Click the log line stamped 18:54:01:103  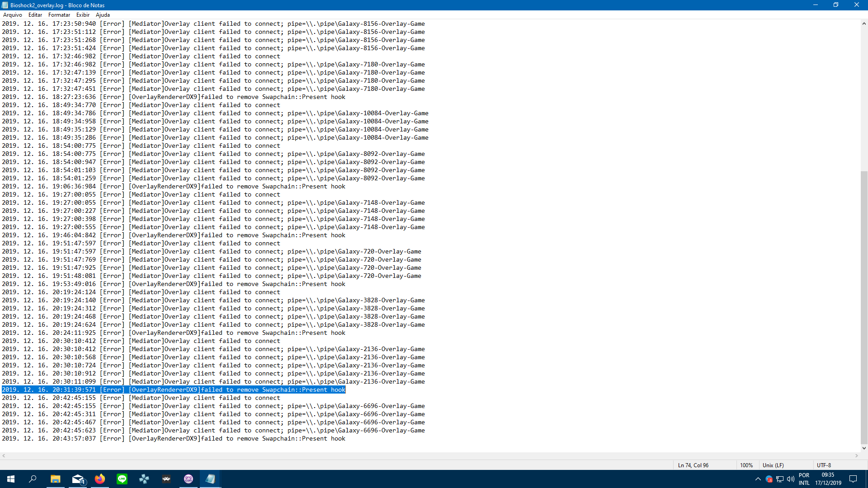213,170
